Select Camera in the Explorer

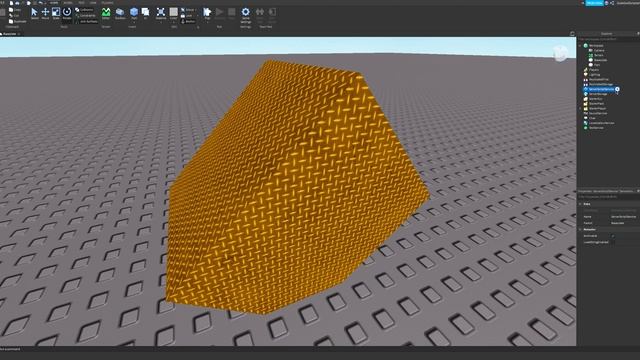599,51
